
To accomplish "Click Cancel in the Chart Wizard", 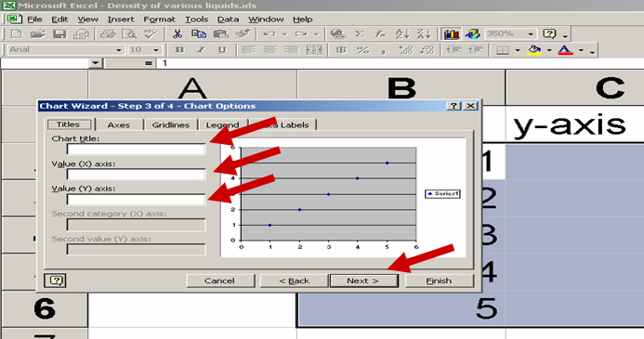I will [x=219, y=280].
